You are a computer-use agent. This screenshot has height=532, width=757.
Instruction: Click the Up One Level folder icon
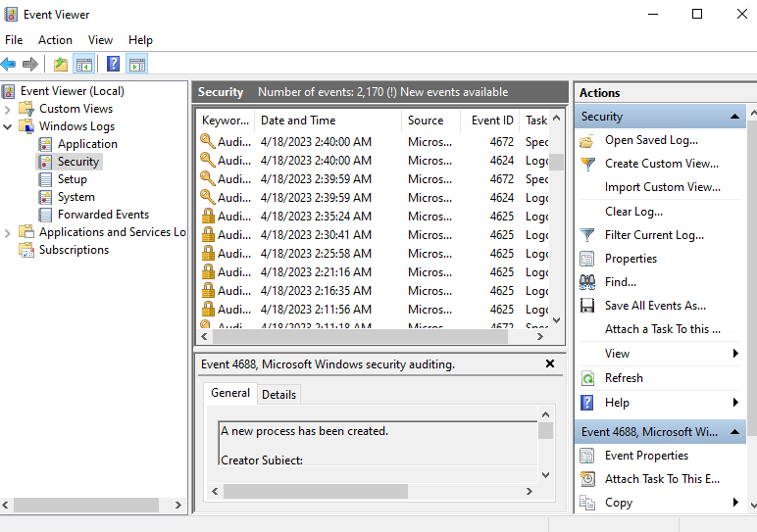[61, 64]
